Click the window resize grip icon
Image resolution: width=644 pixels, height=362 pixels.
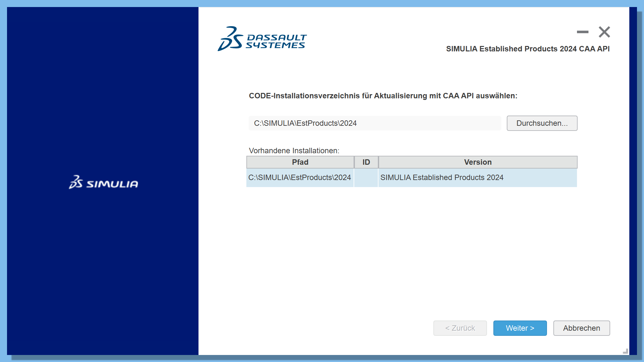(x=625, y=351)
